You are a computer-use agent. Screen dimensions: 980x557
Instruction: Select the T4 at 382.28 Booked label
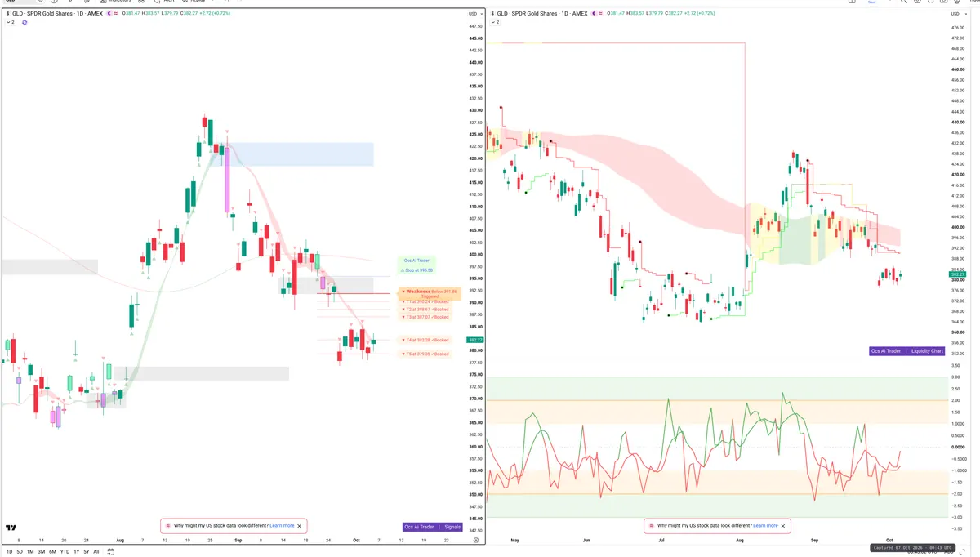pos(425,340)
